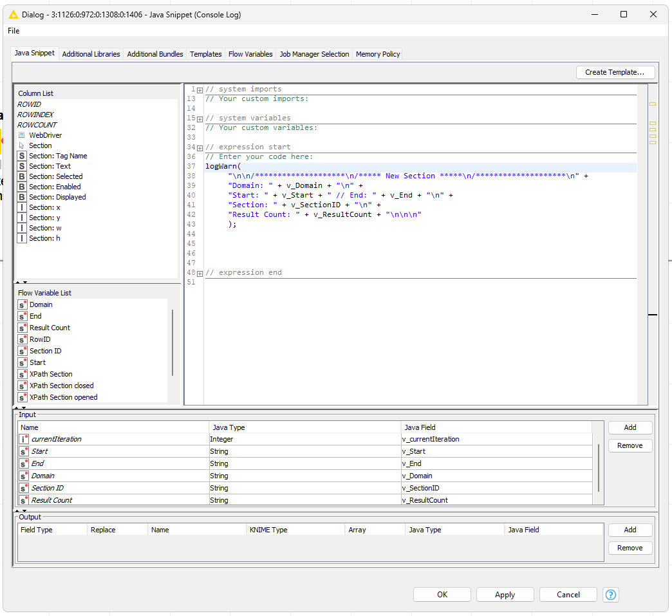Open the help question mark icon

coord(611,595)
